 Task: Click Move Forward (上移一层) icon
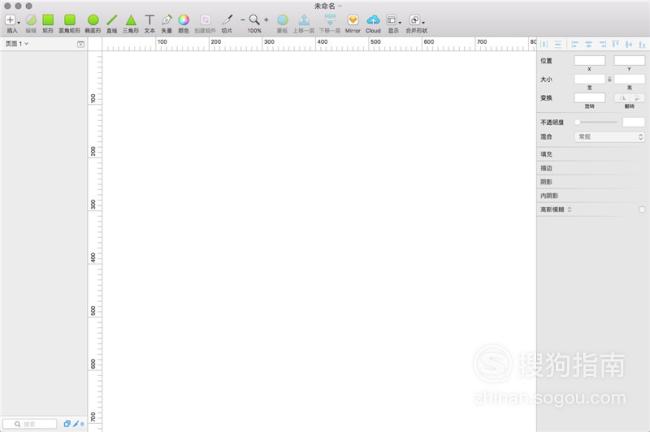[304, 20]
